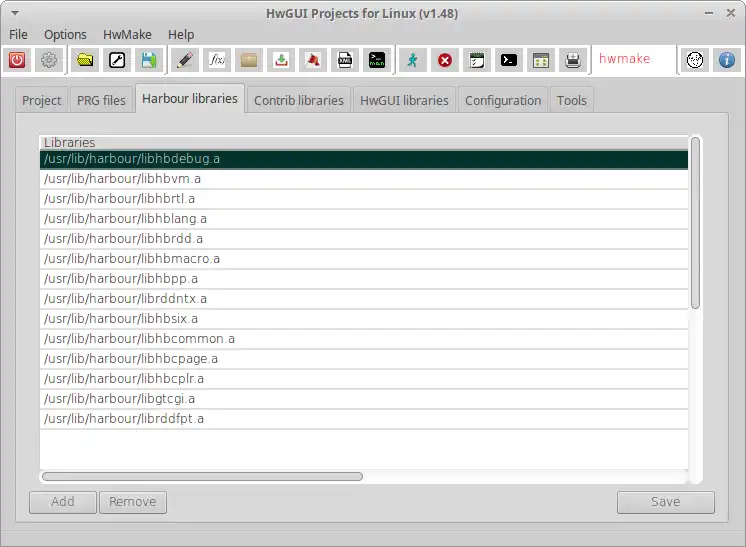Image resolution: width=746 pixels, height=547 pixels.
Task: Click the blue info icon
Action: pyautogui.click(x=726, y=60)
